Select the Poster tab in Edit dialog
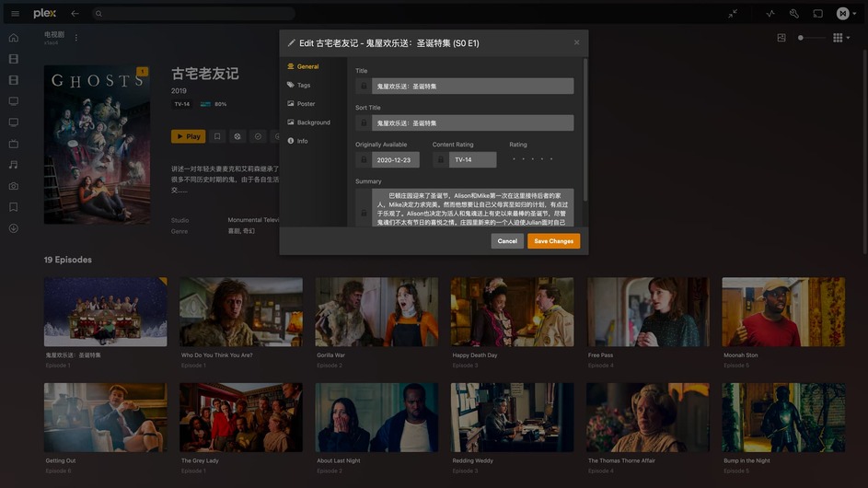Viewport: 868px width, 488px height. point(301,103)
